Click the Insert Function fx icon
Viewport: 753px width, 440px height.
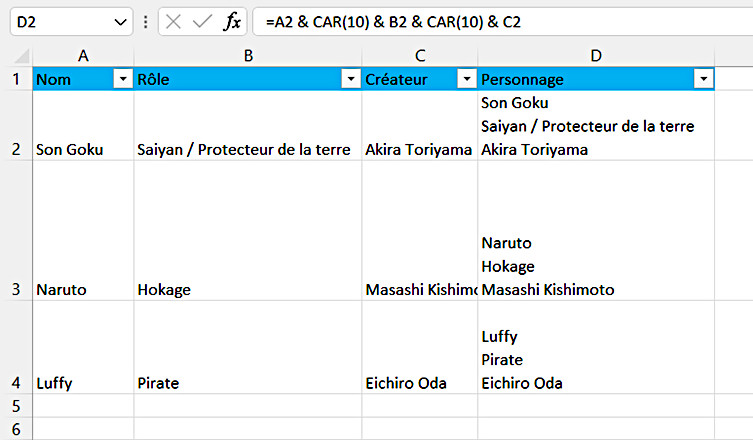[x=231, y=22]
